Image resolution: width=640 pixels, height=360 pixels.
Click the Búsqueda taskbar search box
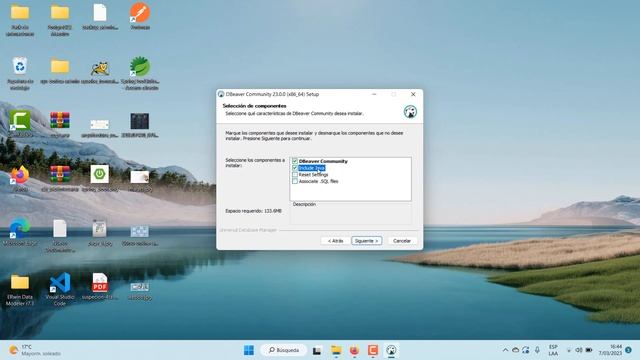coord(284,350)
